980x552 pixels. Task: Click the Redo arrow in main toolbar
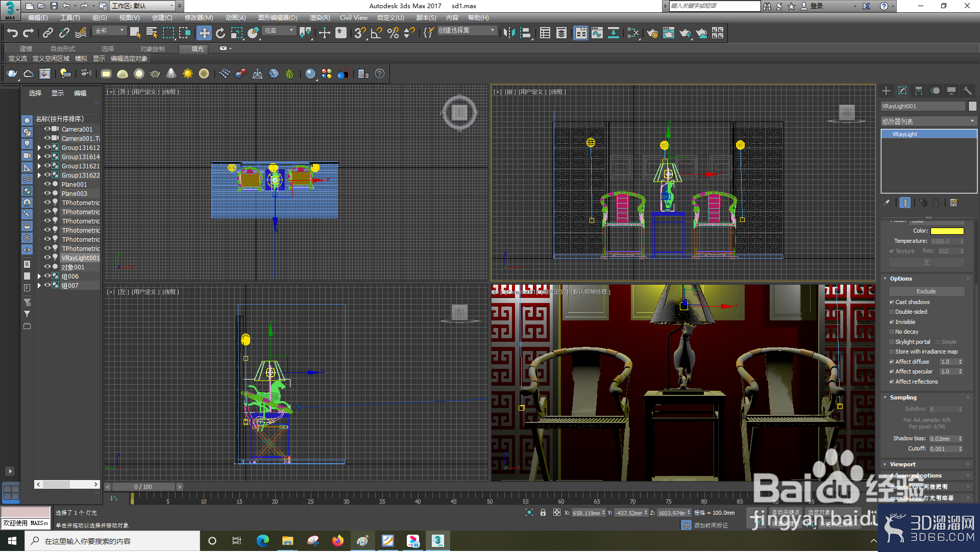pyautogui.click(x=29, y=33)
